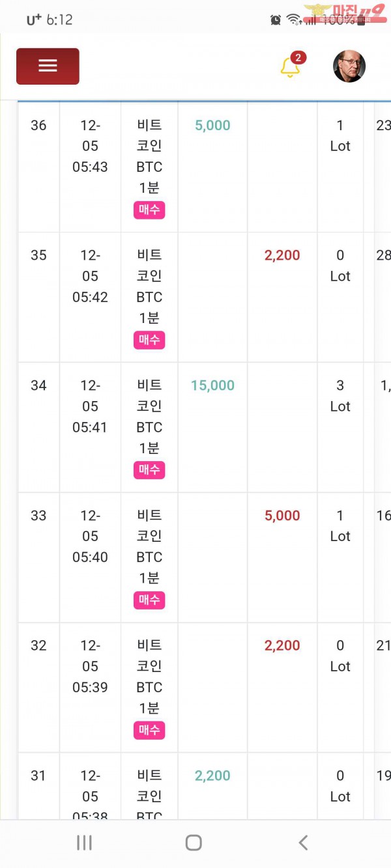Screen dimensions: 391x868
Task: Click the 매수 badge in row 36
Action: point(149,210)
